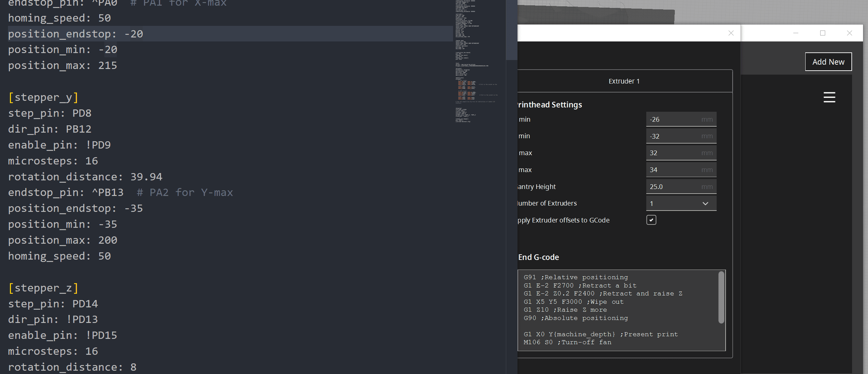Open the hamburger menu in Cura window
This screenshot has width=868, height=374.
click(x=829, y=97)
